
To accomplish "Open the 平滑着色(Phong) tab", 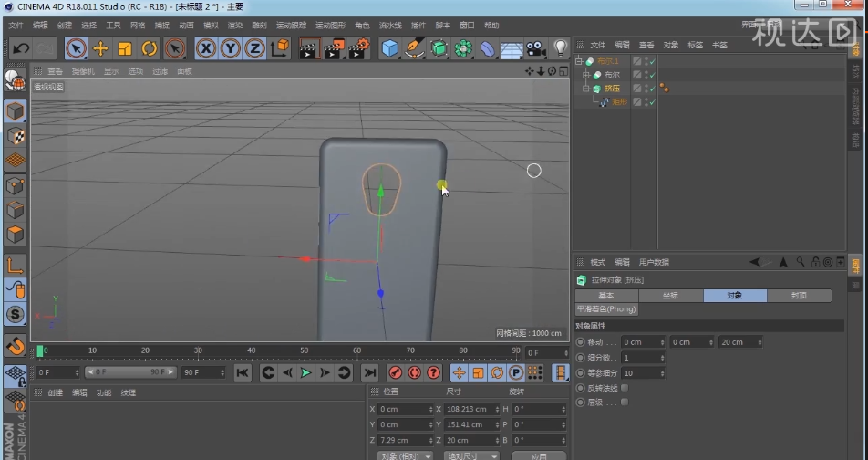I will tap(606, 309).
